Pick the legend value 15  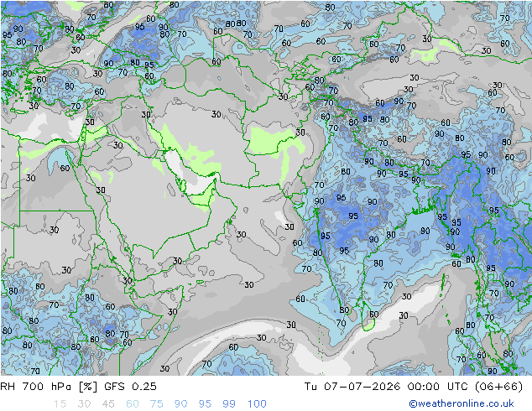pos(60,404)
